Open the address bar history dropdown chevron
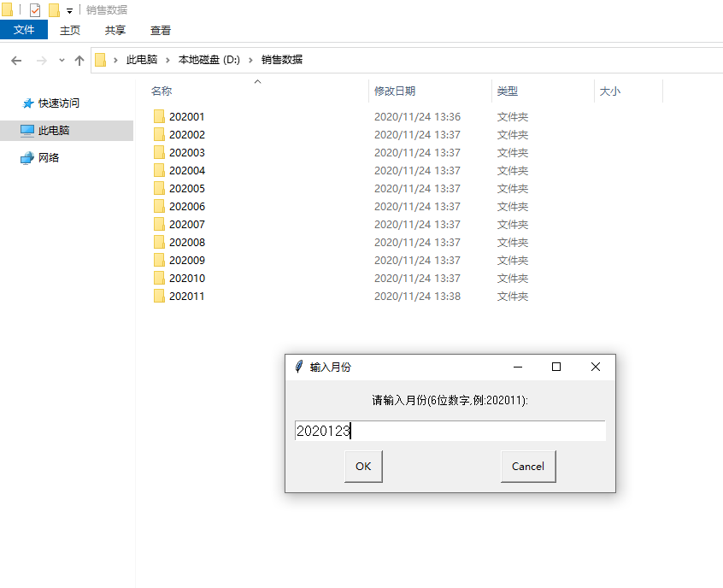 click(60, 59)
